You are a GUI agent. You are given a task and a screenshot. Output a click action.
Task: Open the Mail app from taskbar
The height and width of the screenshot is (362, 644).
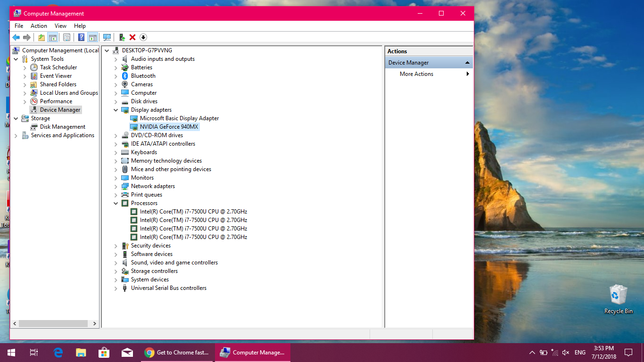(127, 353)
